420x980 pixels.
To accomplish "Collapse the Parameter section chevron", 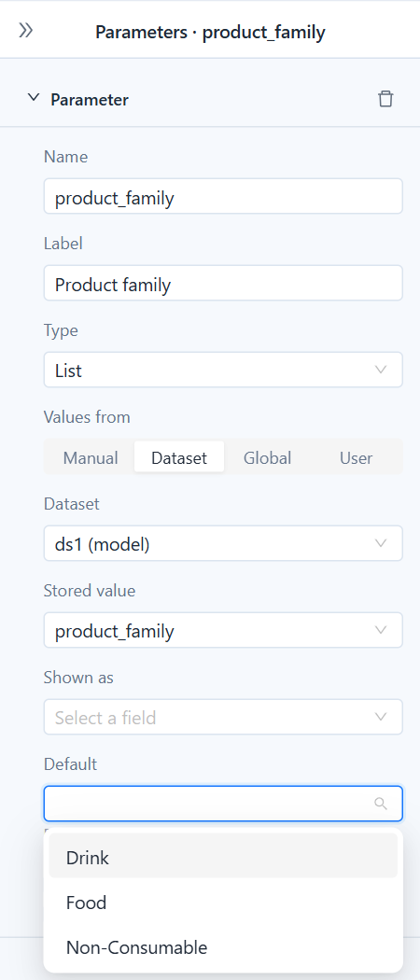I will [34, 98].
